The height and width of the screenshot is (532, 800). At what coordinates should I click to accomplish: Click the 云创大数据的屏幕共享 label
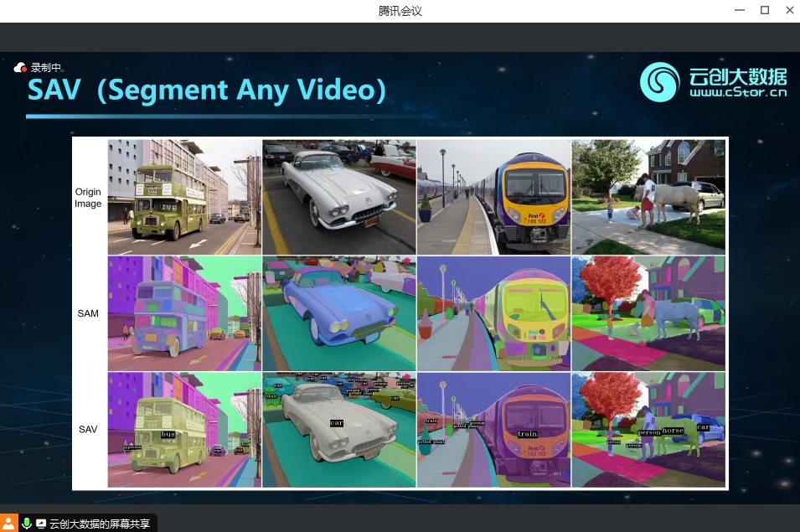pos(100,524)
